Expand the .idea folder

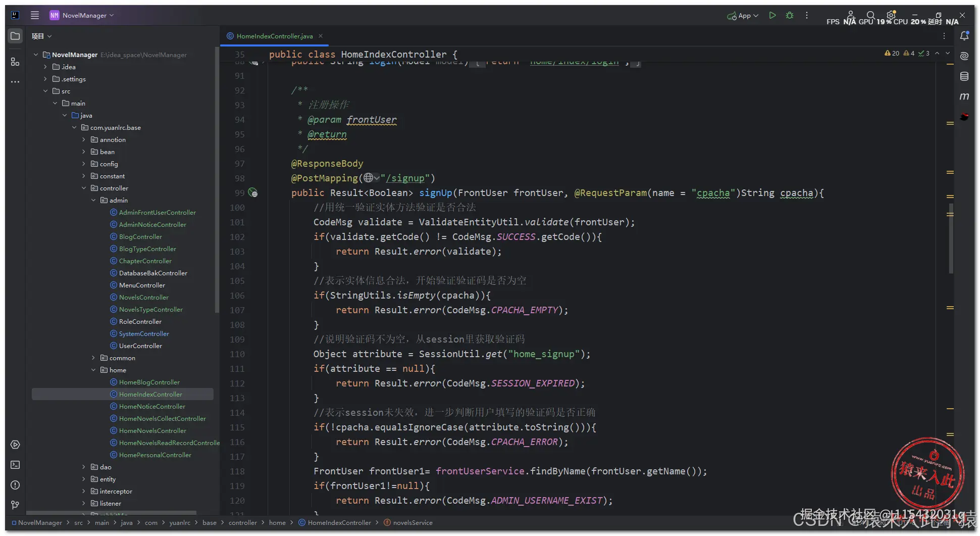point(45,67)
